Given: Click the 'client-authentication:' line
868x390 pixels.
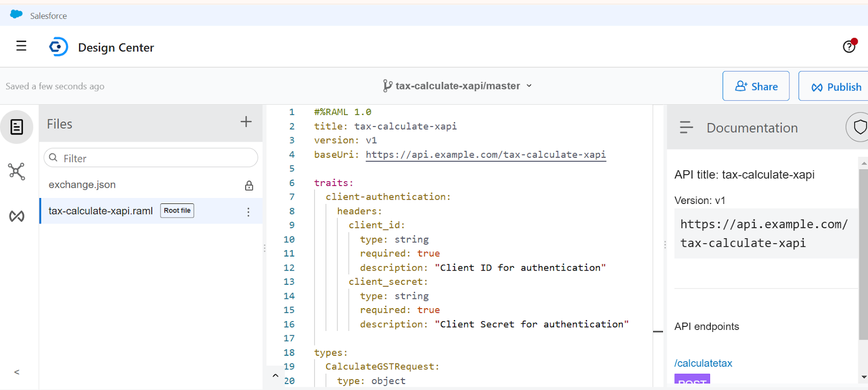Looking at the screenshot, I should click(388, 197).
